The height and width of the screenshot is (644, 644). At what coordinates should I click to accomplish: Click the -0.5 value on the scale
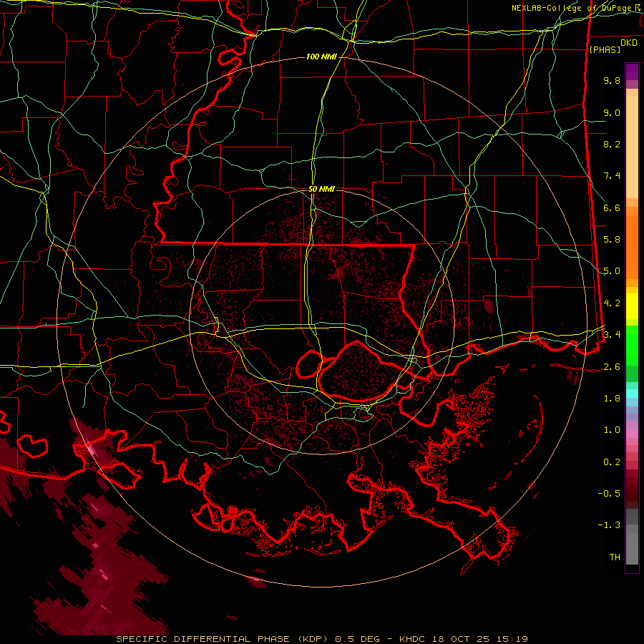coord(609,494)
